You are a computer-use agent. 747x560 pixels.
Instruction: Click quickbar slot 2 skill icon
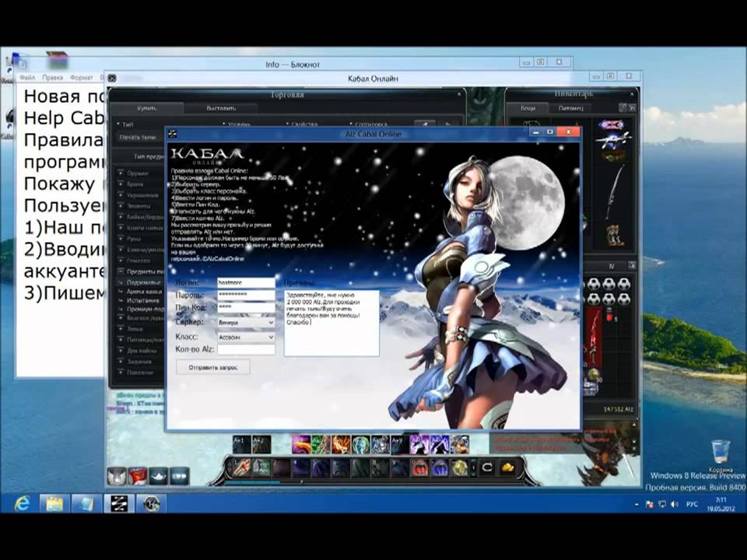(x=261, y=467)
